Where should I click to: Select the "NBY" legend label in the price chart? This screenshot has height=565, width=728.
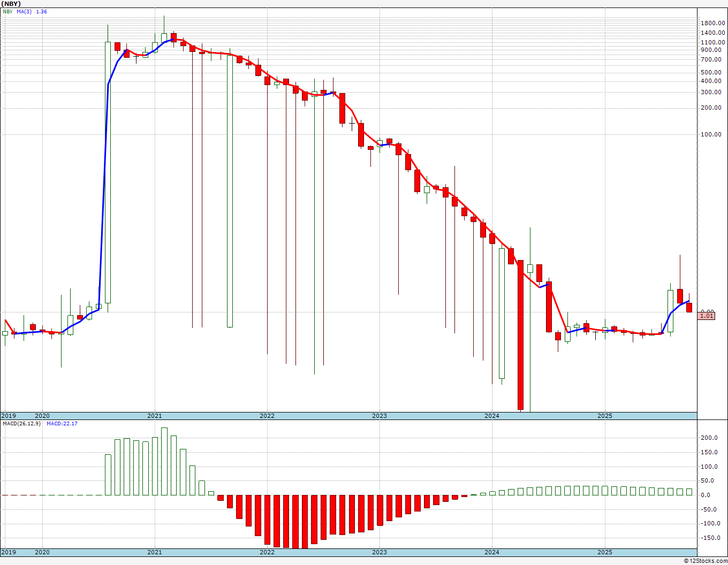[7, 11]
